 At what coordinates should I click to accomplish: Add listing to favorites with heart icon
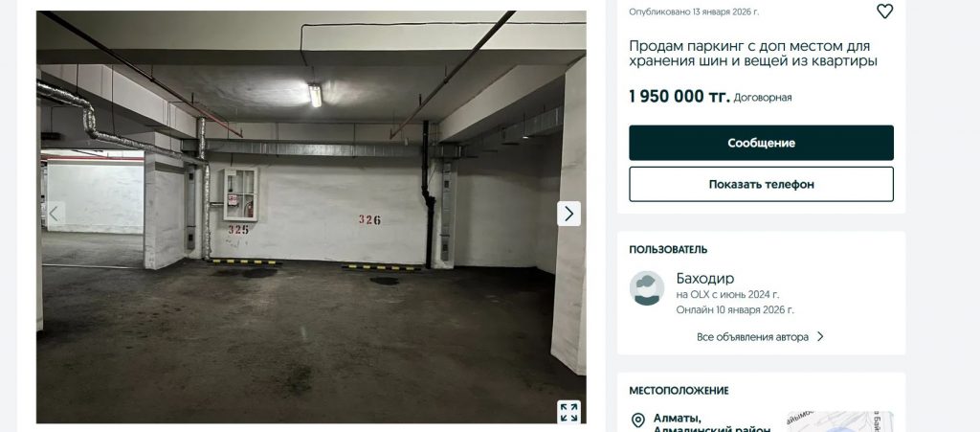click(x=884, y=11)
